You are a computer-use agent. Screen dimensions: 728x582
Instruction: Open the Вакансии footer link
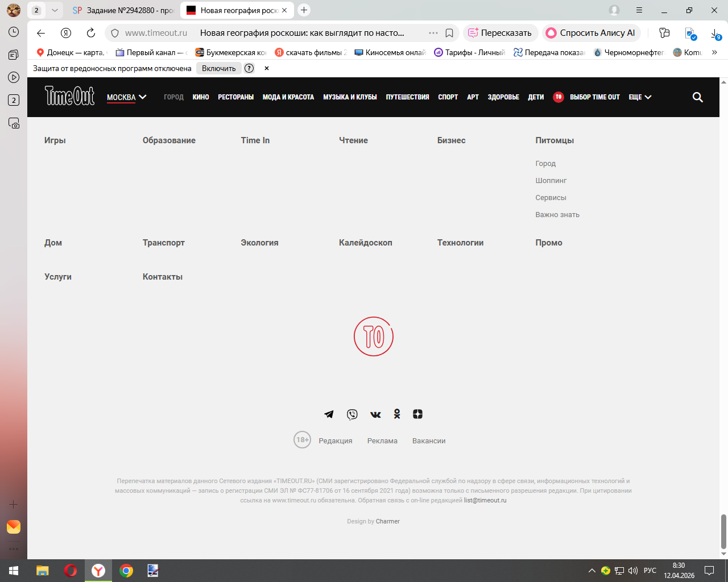pyautogui.click(x=429, y=441)
